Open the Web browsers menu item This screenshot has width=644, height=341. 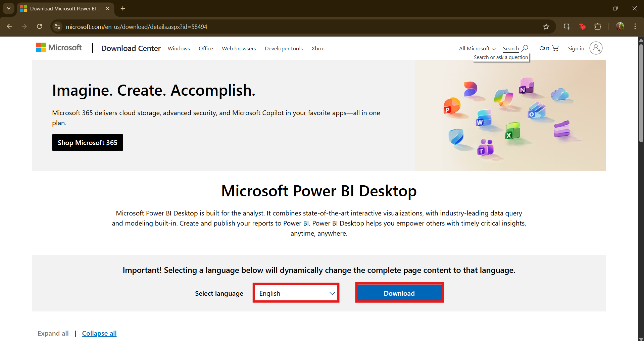[239, 49]
